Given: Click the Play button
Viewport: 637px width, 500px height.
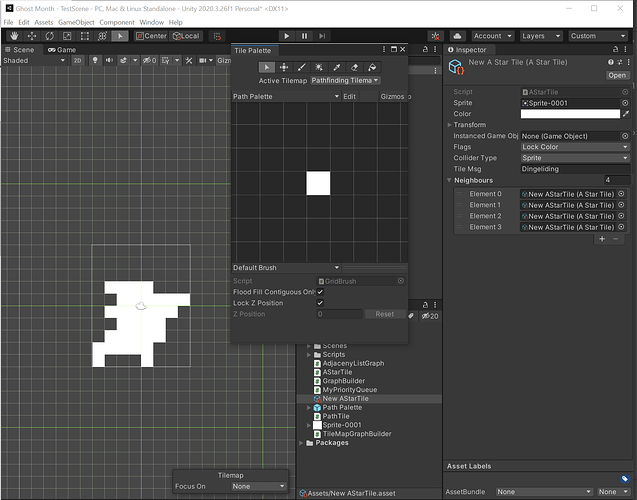Looking at the screenshot, I should [287, 36].
